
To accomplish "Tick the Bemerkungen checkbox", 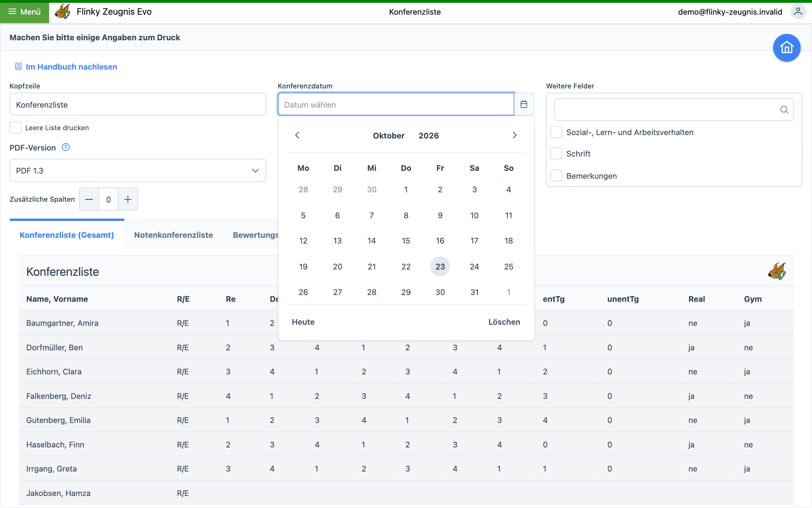I will [556, 176].
